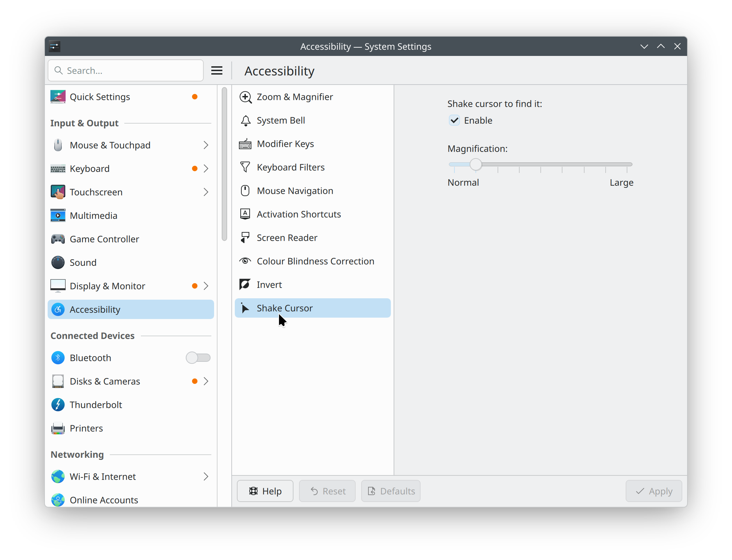Screen dimensions: 732x560
Task: Expand the Display & Monitor arrow
Action: (x=206, y=286)
